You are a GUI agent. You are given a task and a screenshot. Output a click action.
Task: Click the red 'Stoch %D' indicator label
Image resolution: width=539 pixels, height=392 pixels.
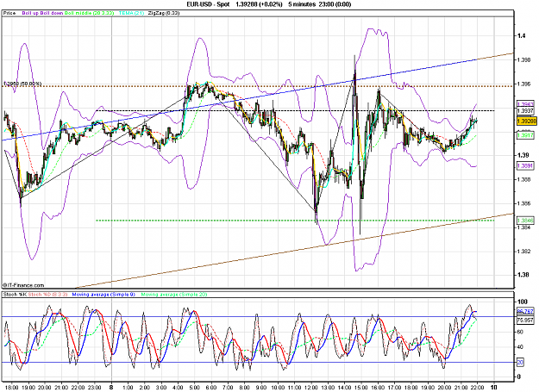47,295
